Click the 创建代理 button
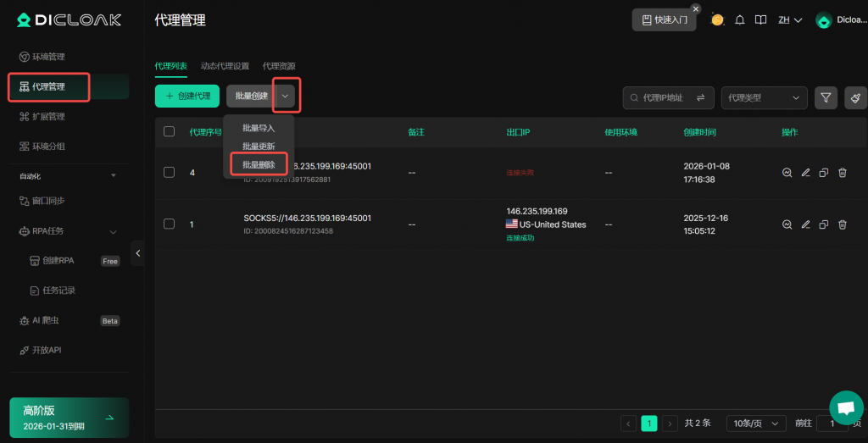Screen dimensions: 868x443 pyautogui.click(x=187, y=97)
